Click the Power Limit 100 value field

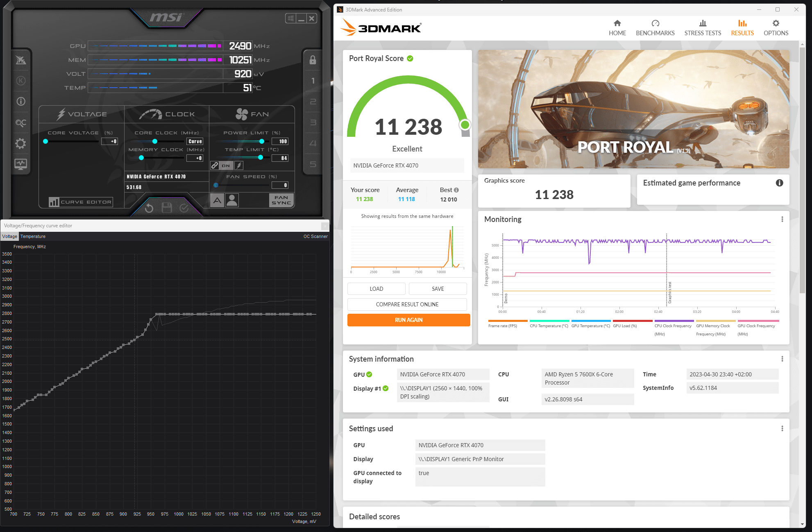(x=280, y=141)
